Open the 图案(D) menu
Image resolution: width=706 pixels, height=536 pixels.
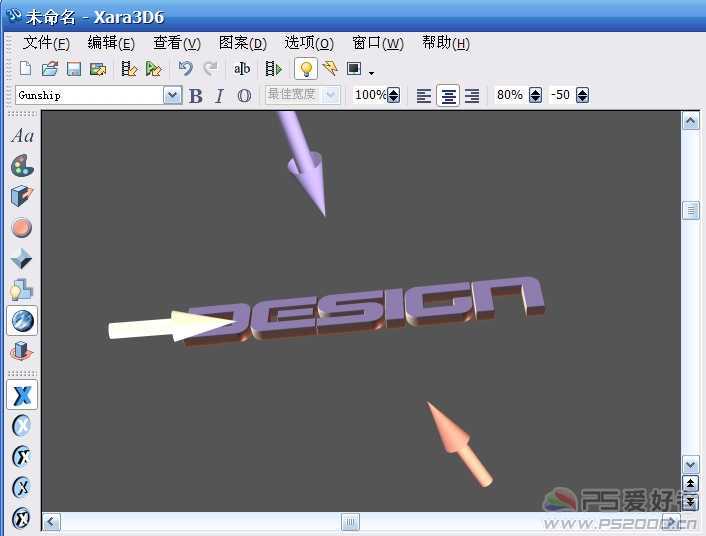[x=243, y=43]
